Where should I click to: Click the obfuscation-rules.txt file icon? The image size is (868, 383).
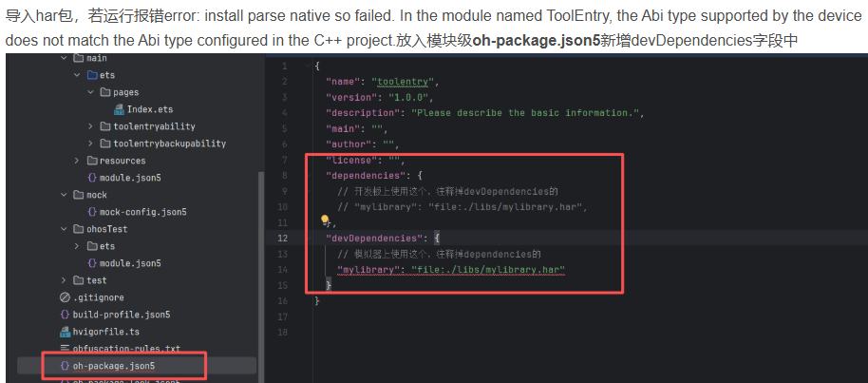pos(66,349)
